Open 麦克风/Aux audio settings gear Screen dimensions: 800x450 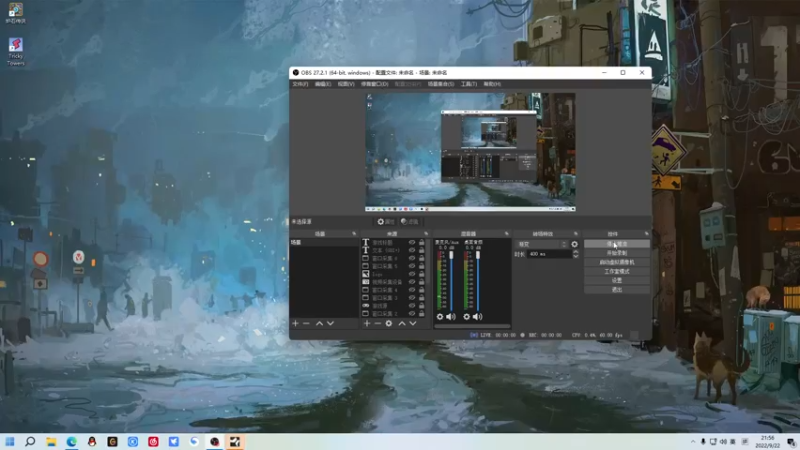[440, 317]
